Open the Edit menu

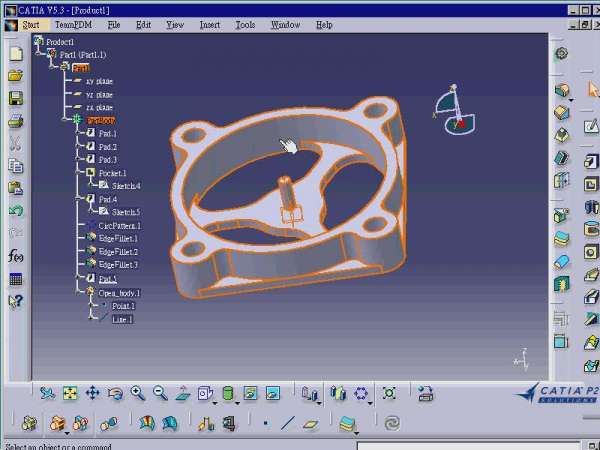pos(143,25)
